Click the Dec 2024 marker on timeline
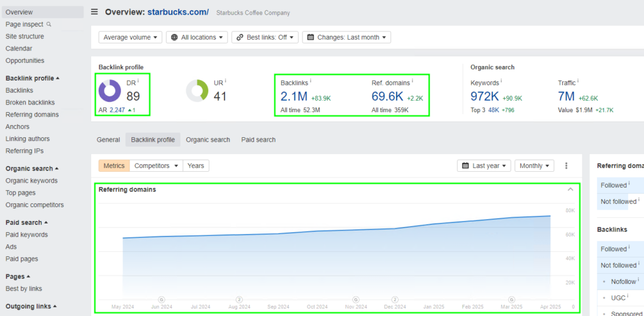Screen dimensions: 644x316 (x=395, y=300)
